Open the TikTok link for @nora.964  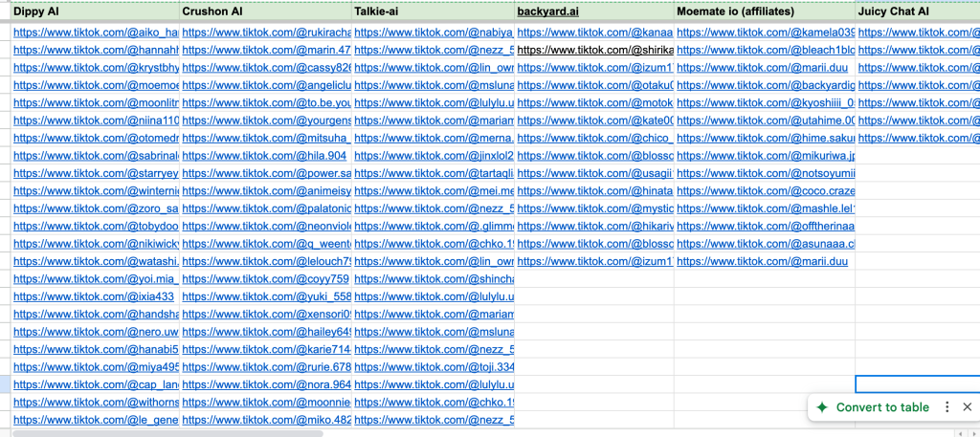[x=266, y=384]
